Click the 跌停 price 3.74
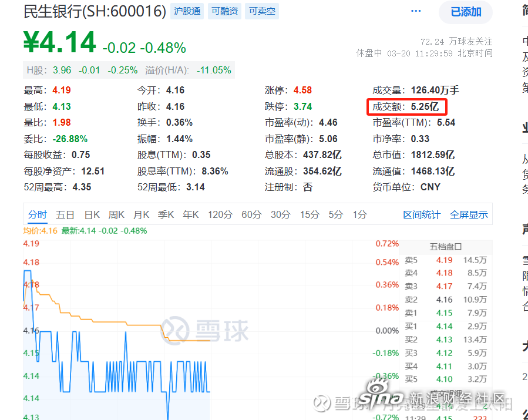528x420 pixels. pyautogui.click(x=302, y=107)
